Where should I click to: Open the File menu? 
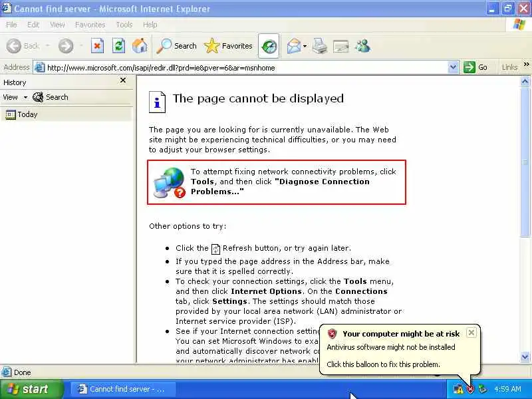11,25
